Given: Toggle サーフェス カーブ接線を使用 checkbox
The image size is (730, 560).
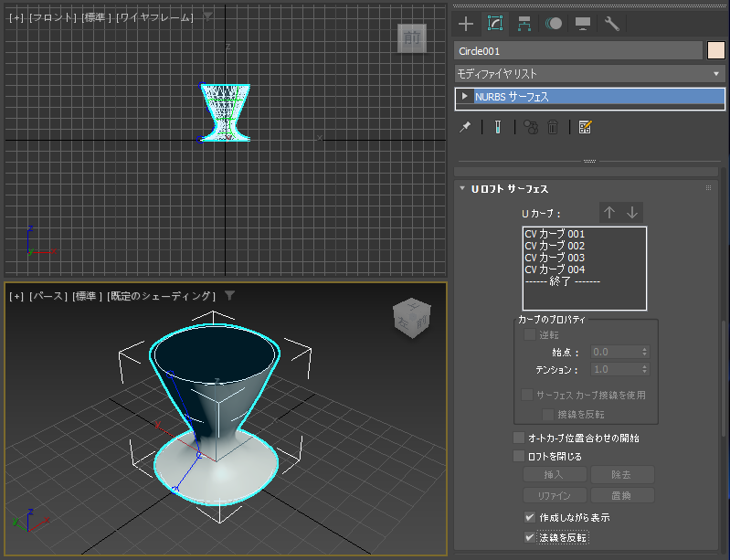Looking at the screenshot, I should click(527, 395).
